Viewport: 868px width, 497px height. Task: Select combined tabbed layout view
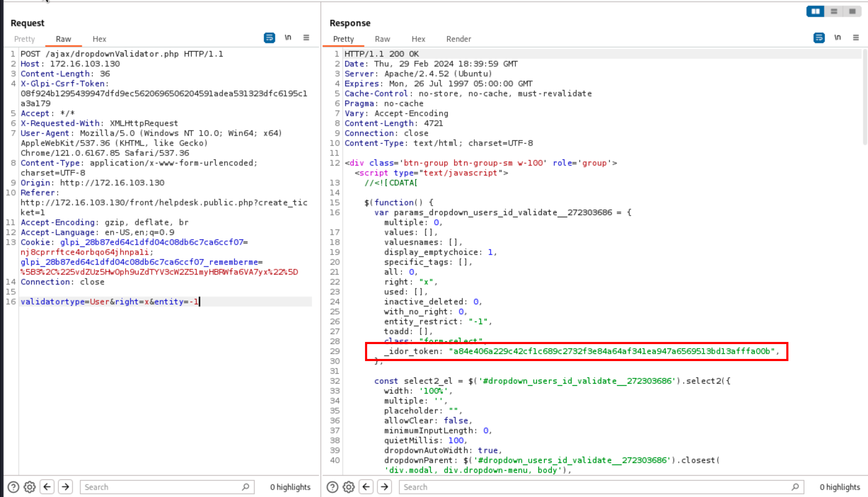tap(852, 11)
